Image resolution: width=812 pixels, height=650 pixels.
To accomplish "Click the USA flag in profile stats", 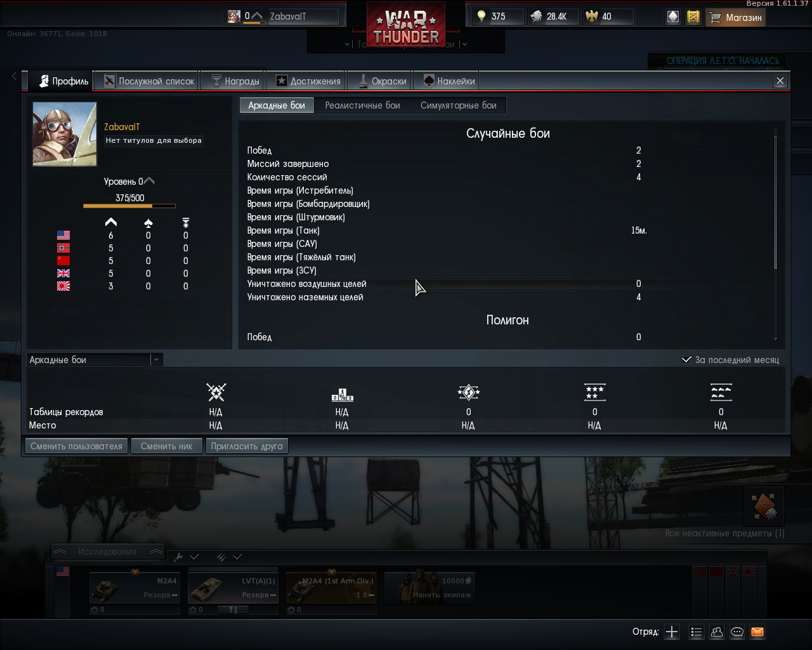I will coord(63,235).
